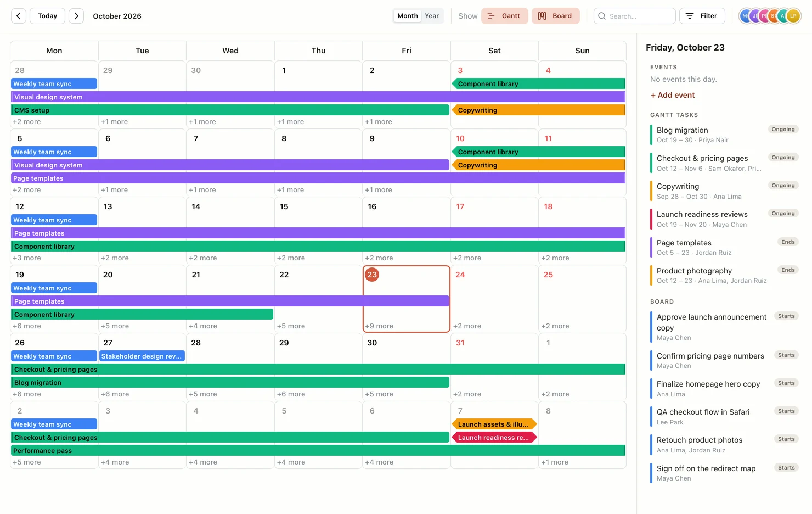Open Performance pass Gantt bar
The height and width of the screenshot is (514, 812).
318,451
